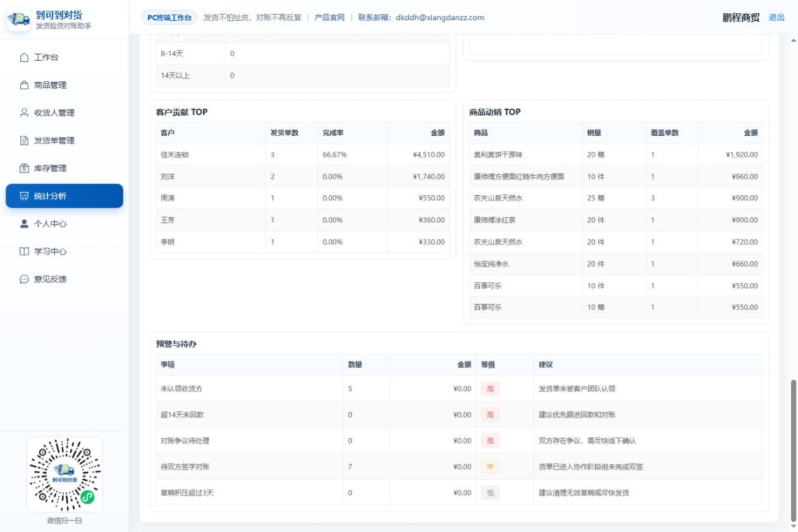Screen dimensions: 798x532
Task: Click the 鹏程商贸 account name
Action: coord(741,18)
